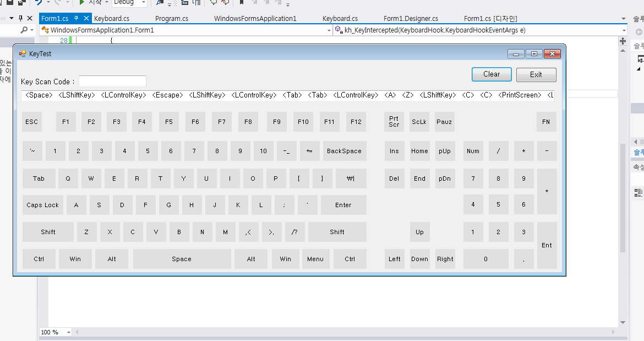Click the Prt Scr key button
Viewport: 644px width, 341px height.
pos(394,122)
